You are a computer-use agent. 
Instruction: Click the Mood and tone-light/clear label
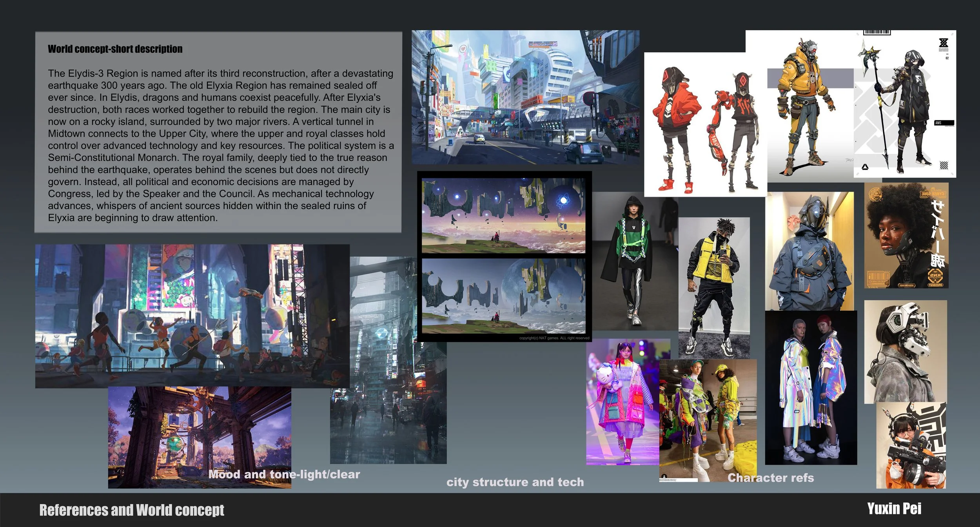(x=286, y=474)
